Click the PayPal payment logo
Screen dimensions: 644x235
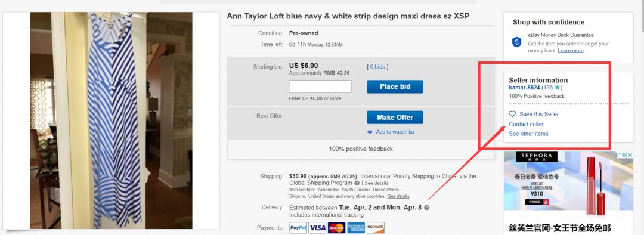tap(298, 228)
